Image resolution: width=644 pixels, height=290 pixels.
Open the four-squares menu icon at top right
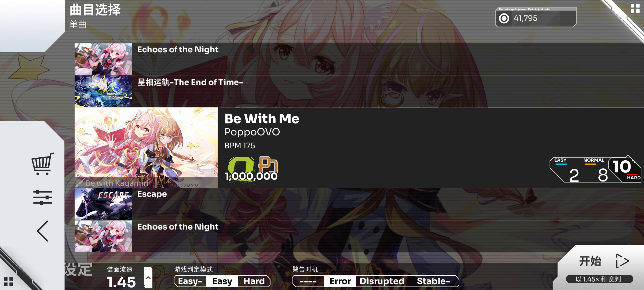635,8
